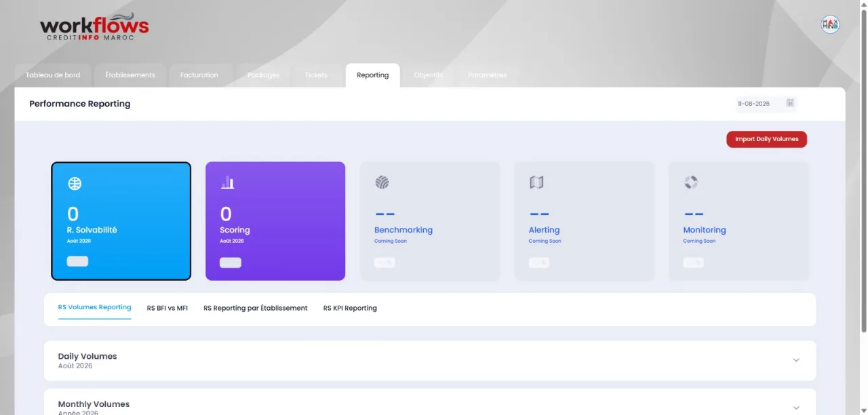868x415 pixels.
Task: Switch to the Établissements tab
Action: [x=130, y=75]
